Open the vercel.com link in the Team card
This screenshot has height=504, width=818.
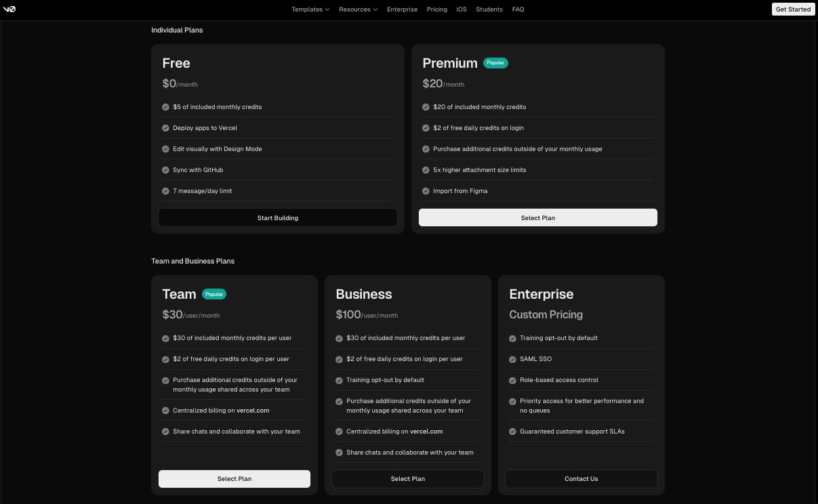[252, 410]
